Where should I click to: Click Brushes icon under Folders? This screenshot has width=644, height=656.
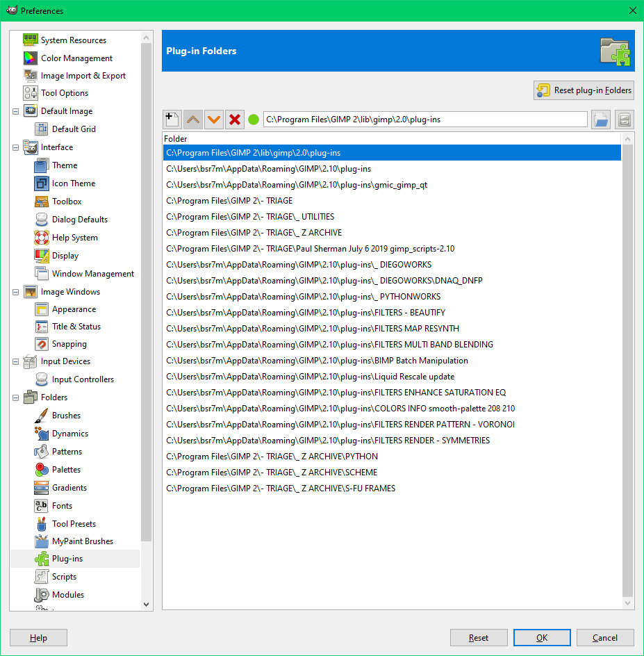tap(42, 416)
